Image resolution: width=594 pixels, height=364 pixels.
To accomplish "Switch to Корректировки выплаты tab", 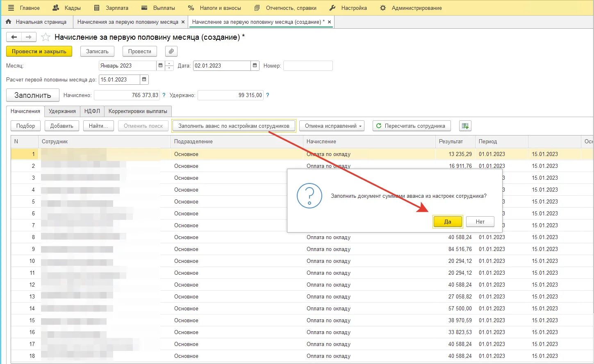I will [138, 111].
